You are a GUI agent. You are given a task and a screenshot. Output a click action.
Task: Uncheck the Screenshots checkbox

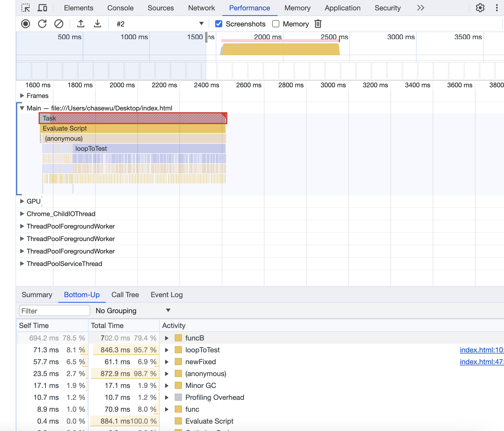219,24
